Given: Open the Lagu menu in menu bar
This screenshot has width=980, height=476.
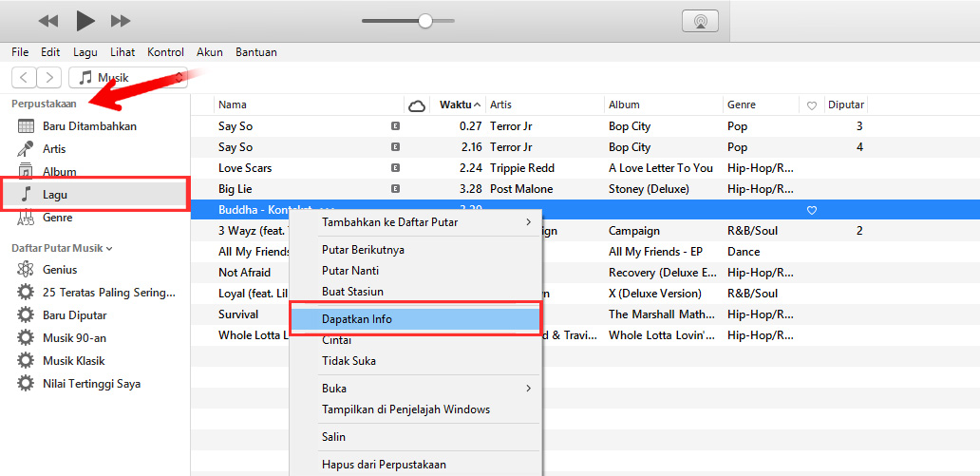Looking at the screenshot, I should [x=85, y=52].
